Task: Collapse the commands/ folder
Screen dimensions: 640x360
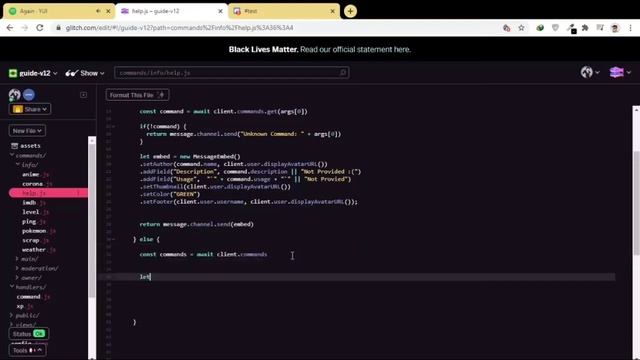Action: (28, 155)
